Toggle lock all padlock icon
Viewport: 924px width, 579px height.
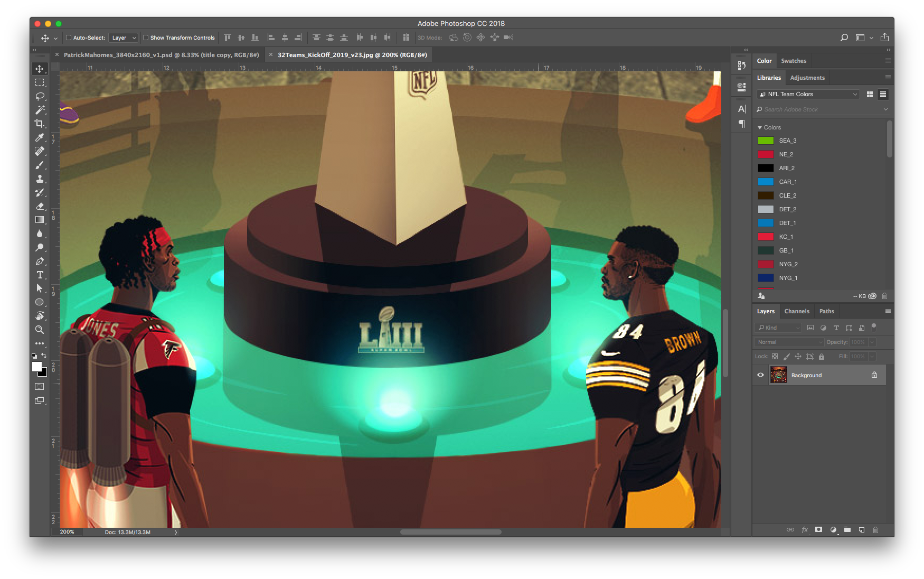[x=822, y=357]
